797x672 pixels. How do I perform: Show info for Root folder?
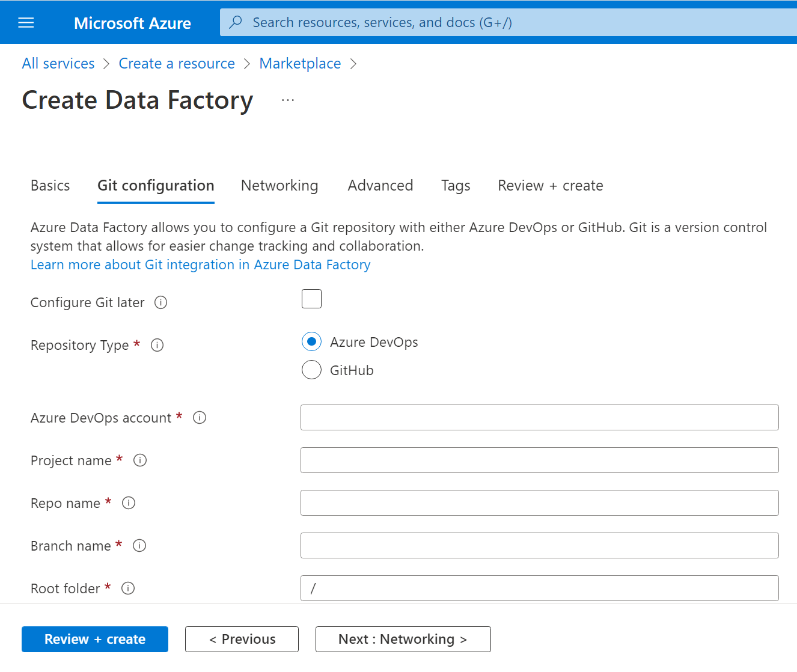click(128, 588)
